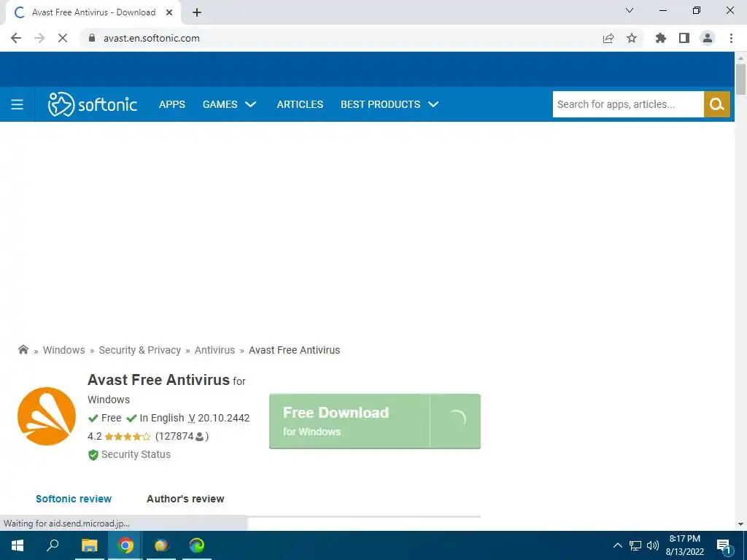The image size is (747, 560).
Task: Click the scrollbar down arrow
Action: click(x=740, y=524)
